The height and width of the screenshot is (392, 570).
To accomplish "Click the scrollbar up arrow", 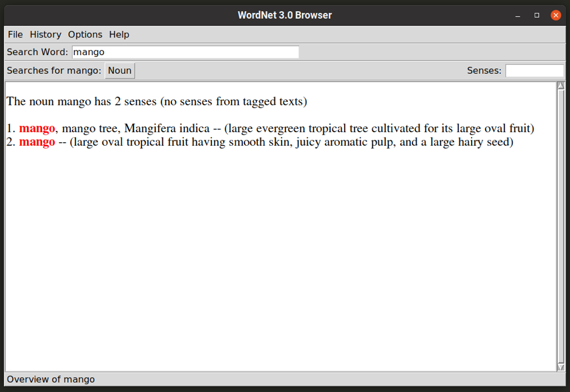I will (x=561, y=86).
